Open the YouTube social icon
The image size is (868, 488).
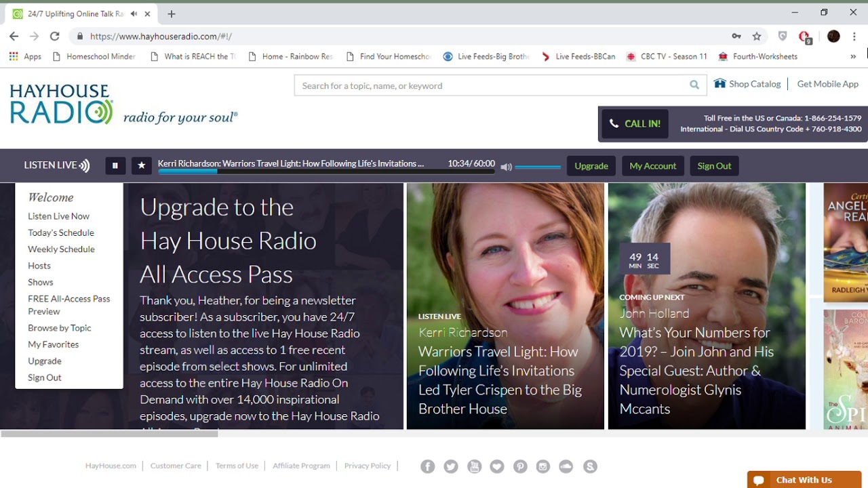pyautogui.click(x=474, y=466)
